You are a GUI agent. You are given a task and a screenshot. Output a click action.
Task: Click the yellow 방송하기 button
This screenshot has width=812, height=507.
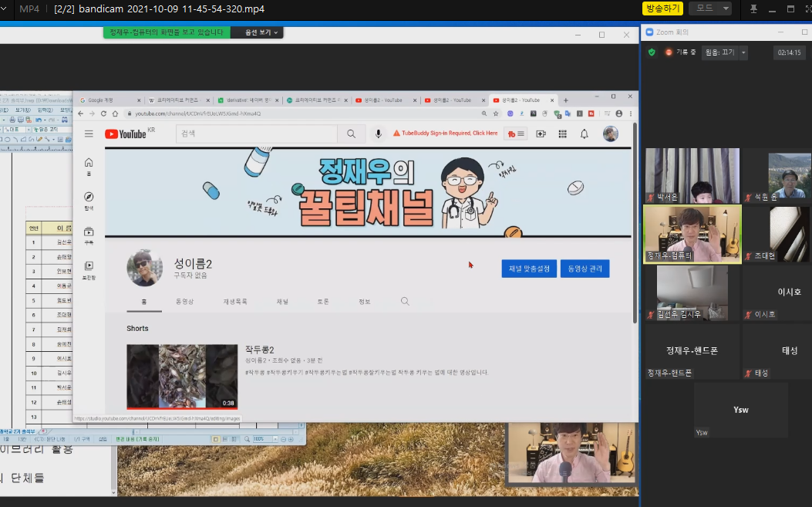(663, 8)
